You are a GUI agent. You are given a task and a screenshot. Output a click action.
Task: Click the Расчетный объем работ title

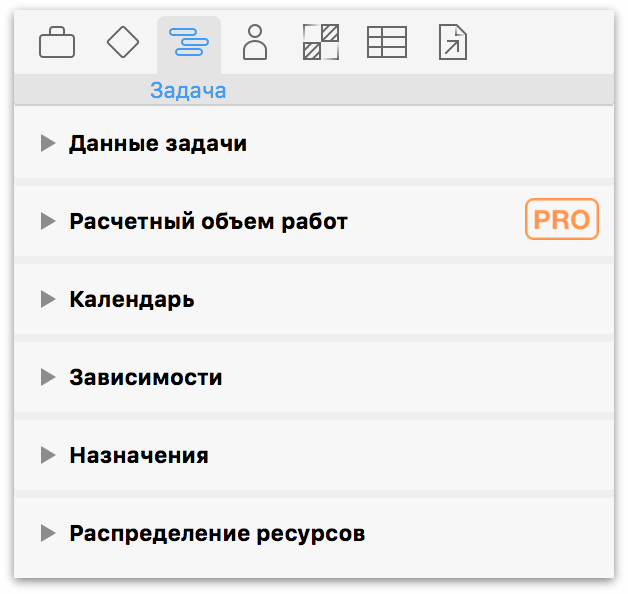click(x=209, y=221)
